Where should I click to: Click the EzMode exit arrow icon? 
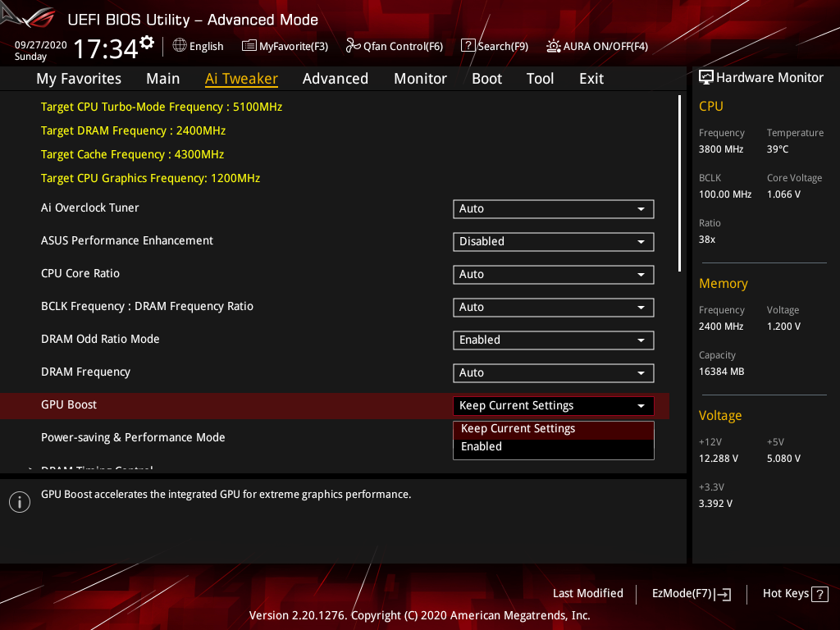(723, 594)
